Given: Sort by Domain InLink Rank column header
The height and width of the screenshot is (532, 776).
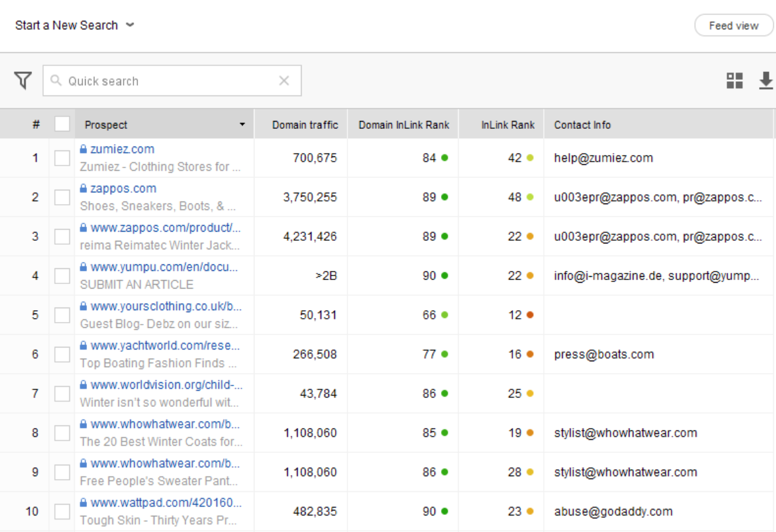Looking at the screenshot, I should (404, 125).
